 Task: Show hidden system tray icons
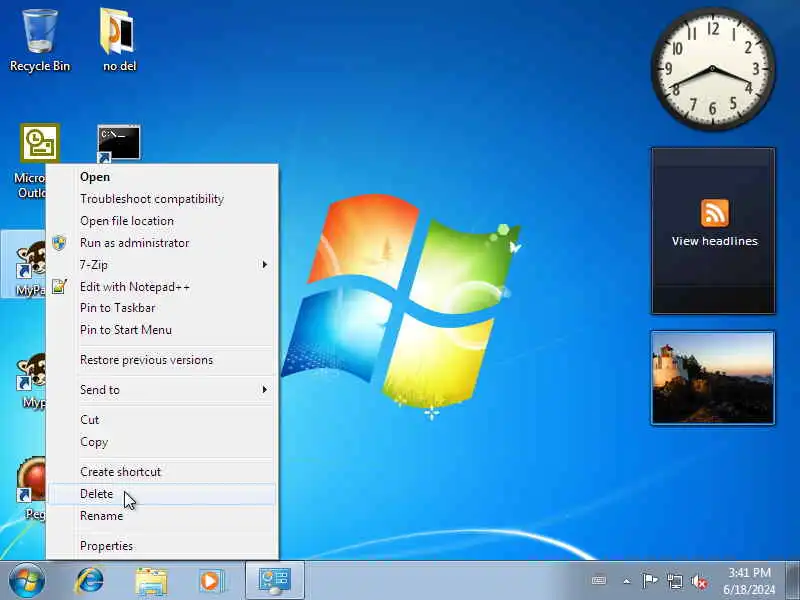pos(627,581)
